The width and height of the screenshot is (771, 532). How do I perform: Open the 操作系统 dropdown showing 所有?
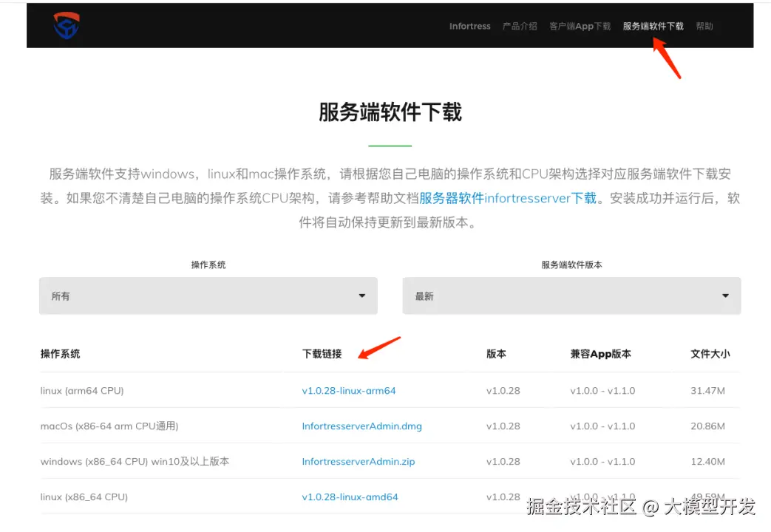[x=208, y=296]
